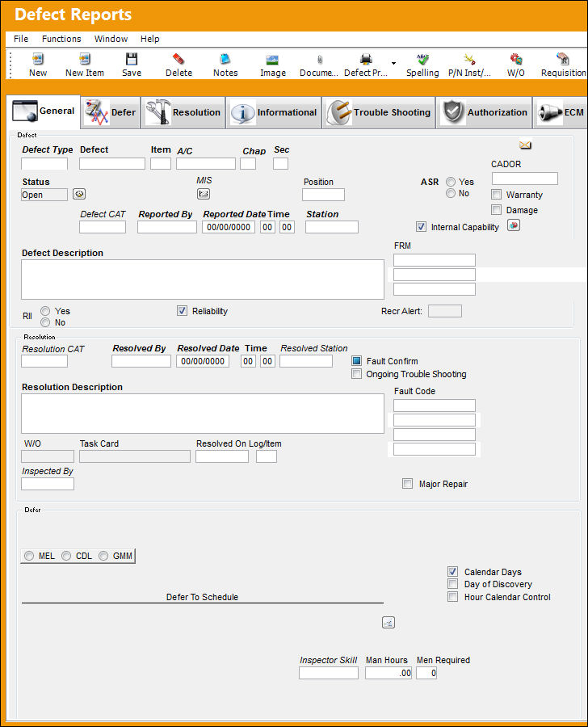Screen dimensions: 588x727
Task: Toggle the Calendar Days checkbox
Action: tap(452, 572)
